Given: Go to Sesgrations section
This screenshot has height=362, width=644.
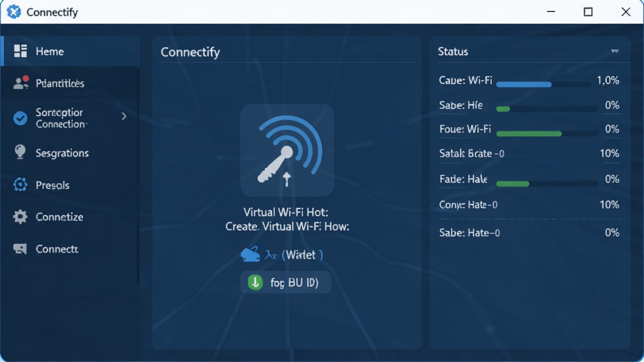Looking at the screenshot, I should (x=70, y=153).
